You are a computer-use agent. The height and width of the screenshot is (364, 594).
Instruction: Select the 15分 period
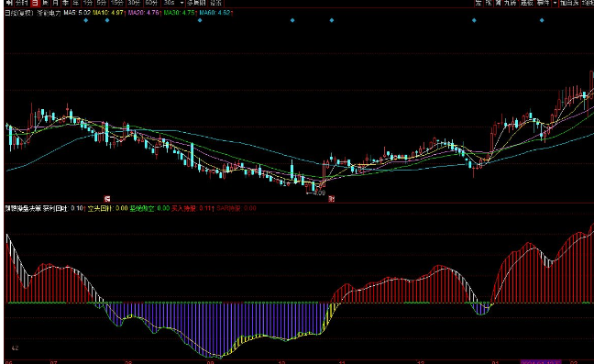point(116,3)
